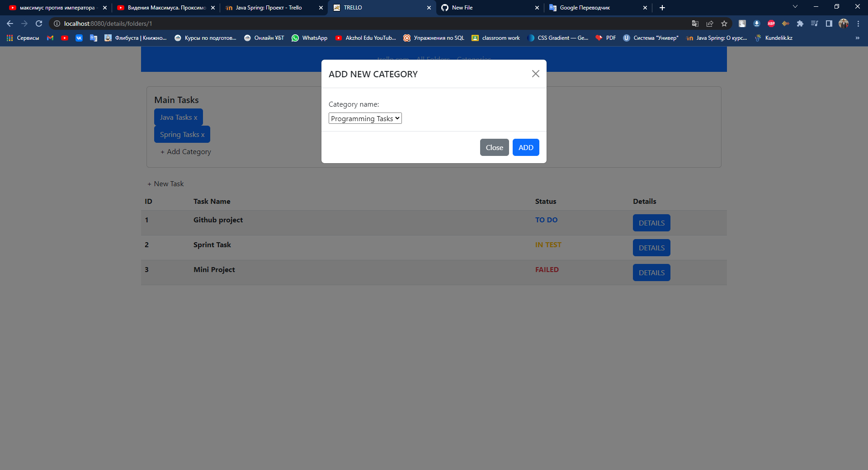Open the downloads extension icon
This screenshot has width=868, height=470.
(757, 23)
